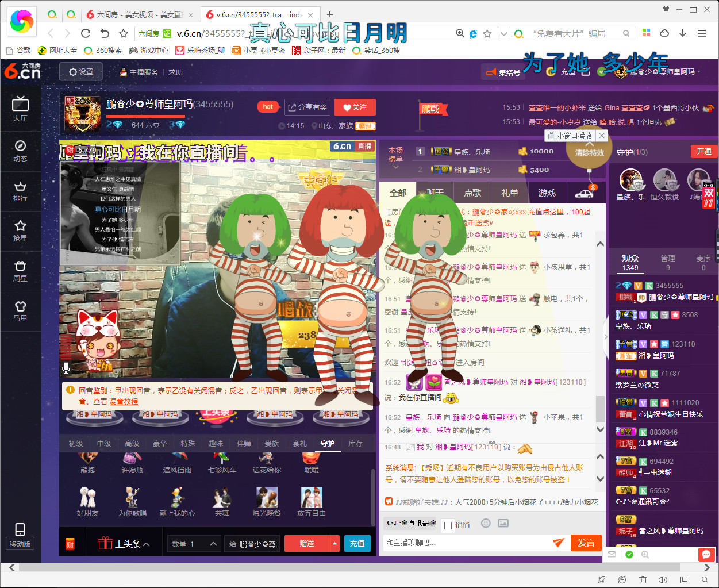Screen dimensions: 719x588
Task: Click the 关注 follow heart button
Action: click(355, 107)
